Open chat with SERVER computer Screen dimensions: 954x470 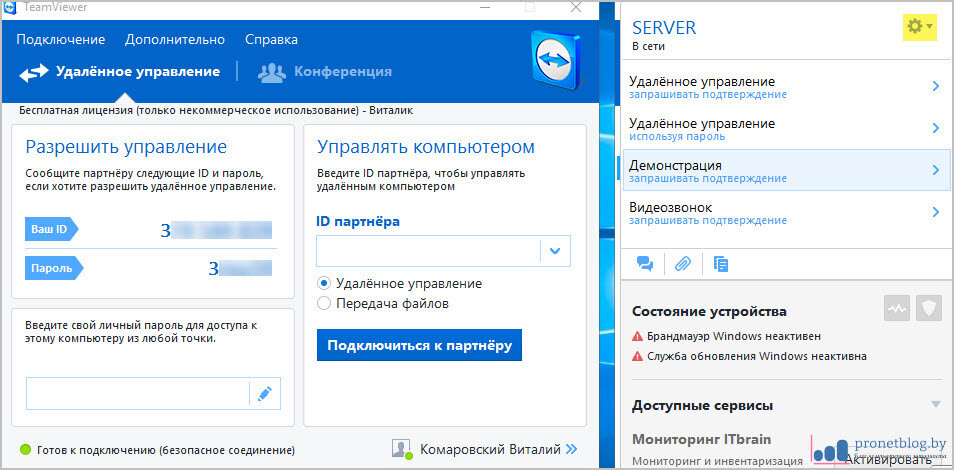(645, 264)
